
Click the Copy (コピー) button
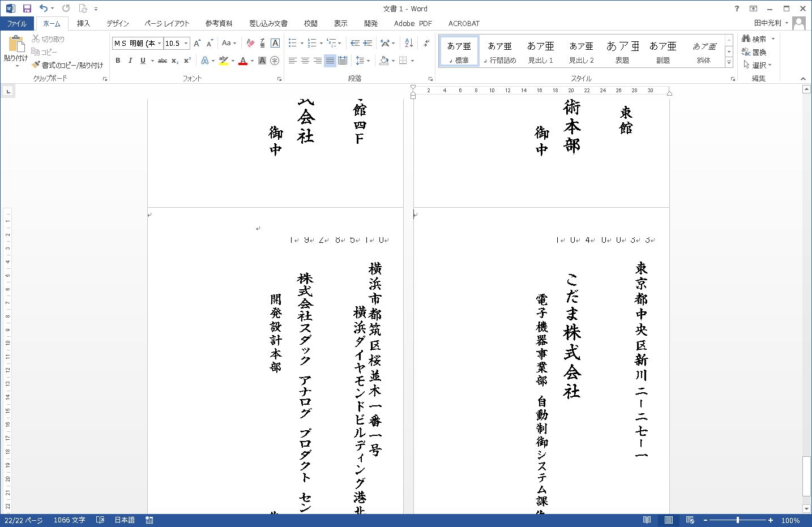click(x=45, y=52)
